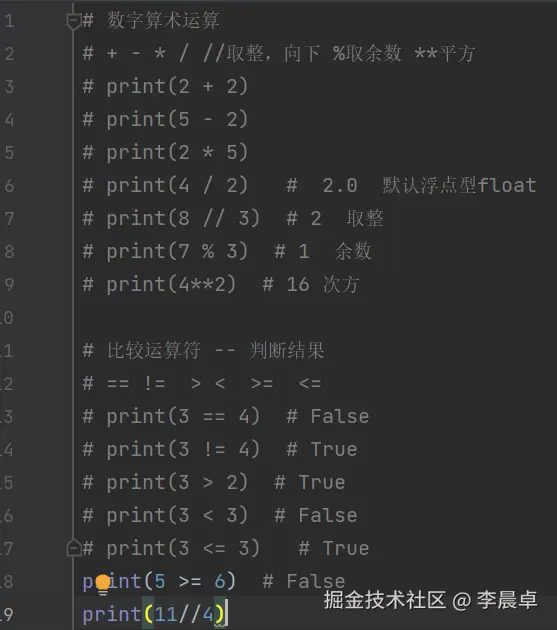Click the '# print(3 != 4)' code

pos(171,449)
